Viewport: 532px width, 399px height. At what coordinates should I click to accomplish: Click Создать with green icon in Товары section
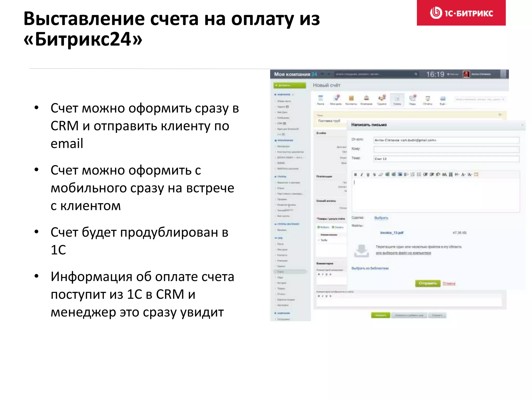[x=338, y=227]
